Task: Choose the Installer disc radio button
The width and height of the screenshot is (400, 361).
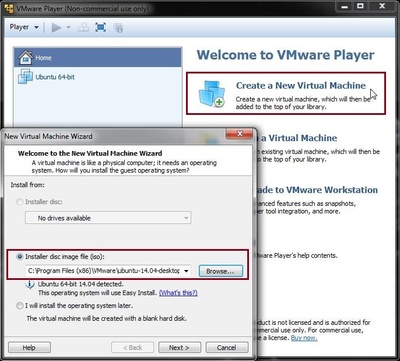Action: pos(20,202)
